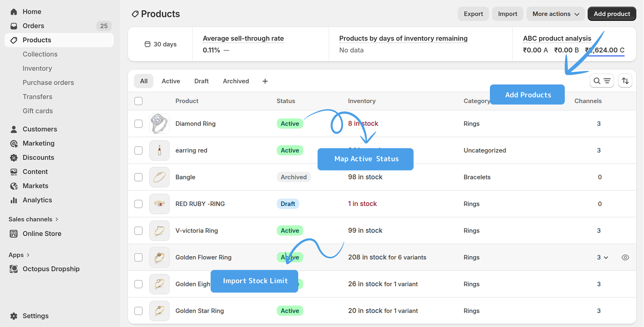Toggle visibility eye on Golden Flower Ring row
Image resolution: width=644 pixels, height=327 pixels.
[625, 257]
